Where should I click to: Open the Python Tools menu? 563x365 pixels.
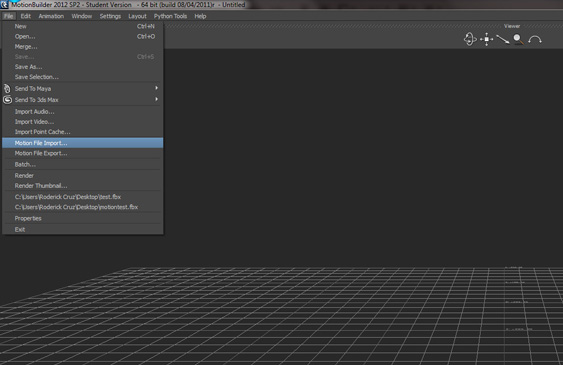pyautogui.click(x=170, y=16)
